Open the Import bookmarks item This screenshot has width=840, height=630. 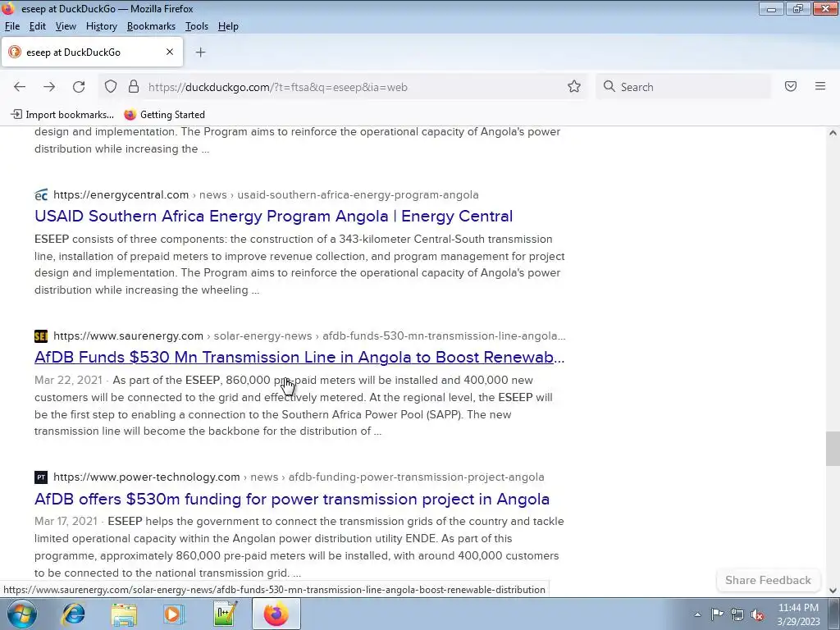(x=63, y=115)
